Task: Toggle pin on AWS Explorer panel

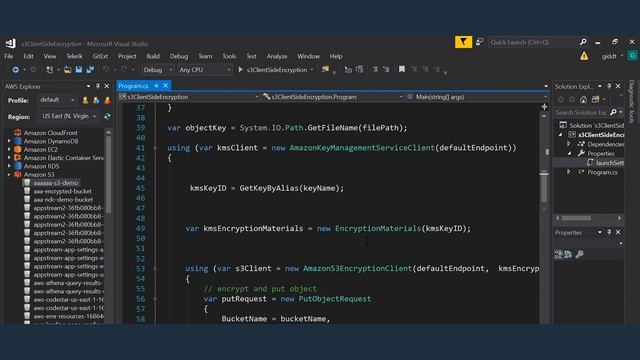Action: [98, 87]
